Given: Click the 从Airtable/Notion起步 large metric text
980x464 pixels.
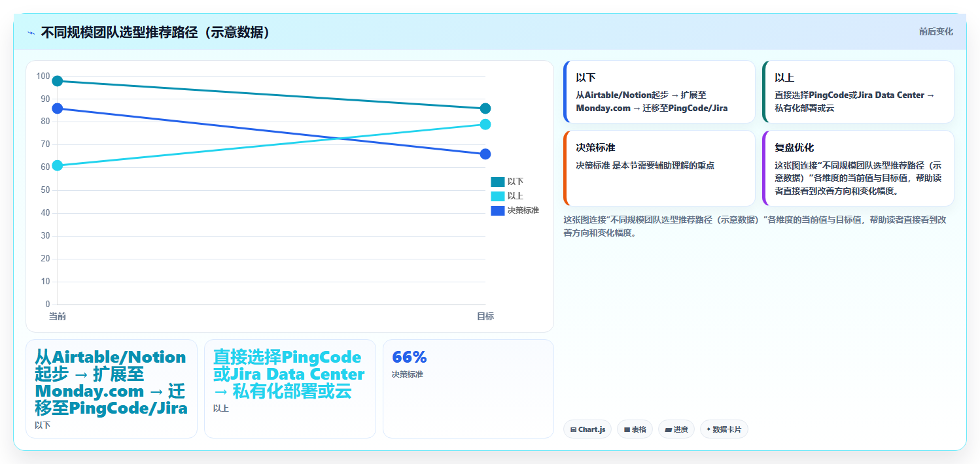Looking at the screenshot, I should click(x=111, y=383).
